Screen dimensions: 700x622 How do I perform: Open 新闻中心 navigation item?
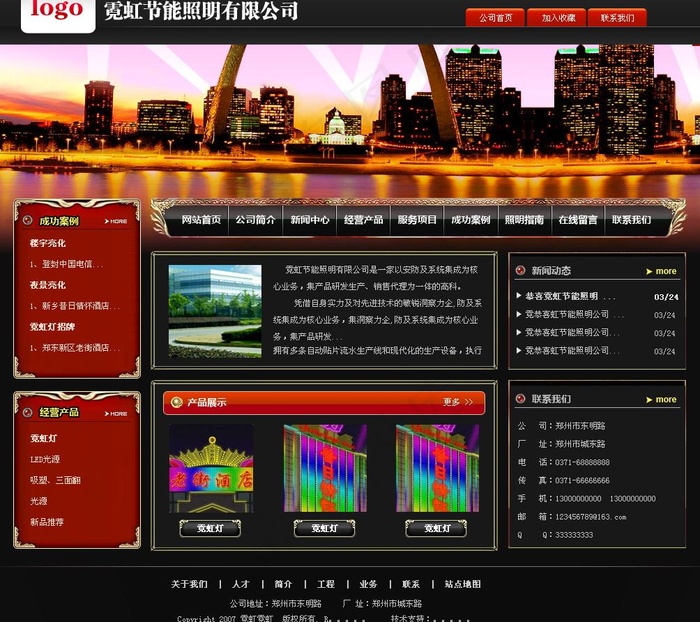[309, 220]
